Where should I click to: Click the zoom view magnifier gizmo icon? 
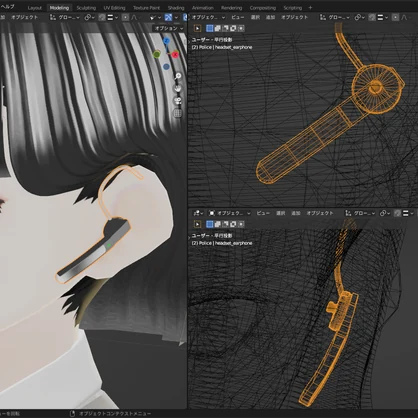[178, 76]
